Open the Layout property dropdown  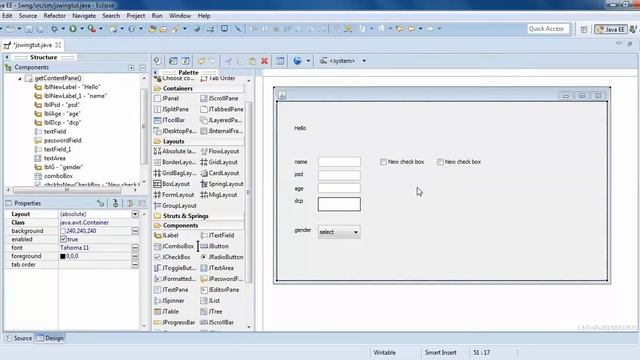[135, 214]
